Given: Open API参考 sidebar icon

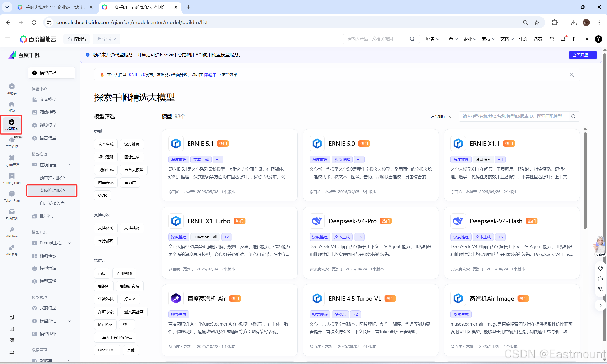Looking at the screenshot, I should click(12, 250).
